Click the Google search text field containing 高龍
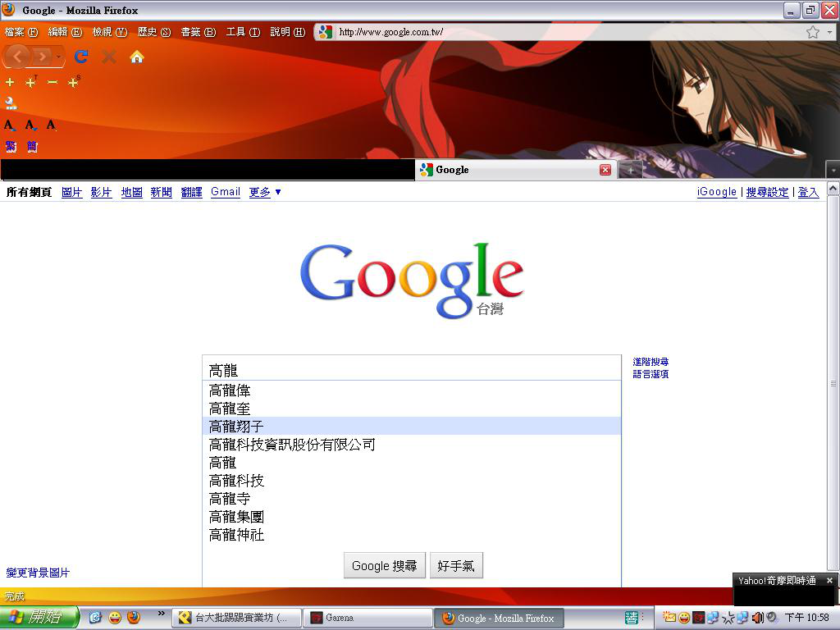The width and height of the screenshot is (840, 630). [x=412, y=368]
